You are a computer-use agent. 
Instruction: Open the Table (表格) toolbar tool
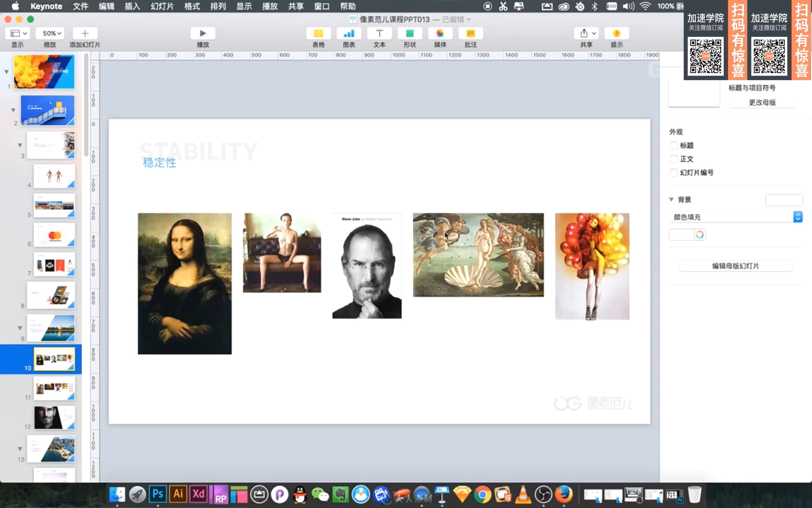click(x=318, y=33)
